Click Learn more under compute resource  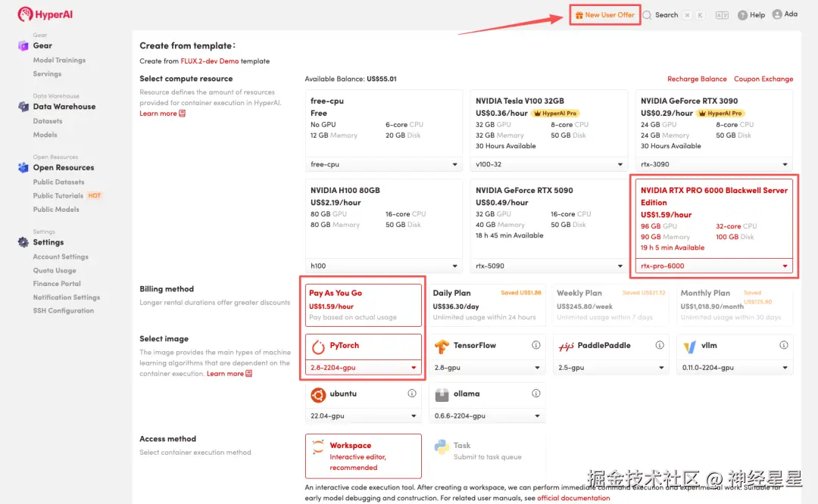(162, 113)
